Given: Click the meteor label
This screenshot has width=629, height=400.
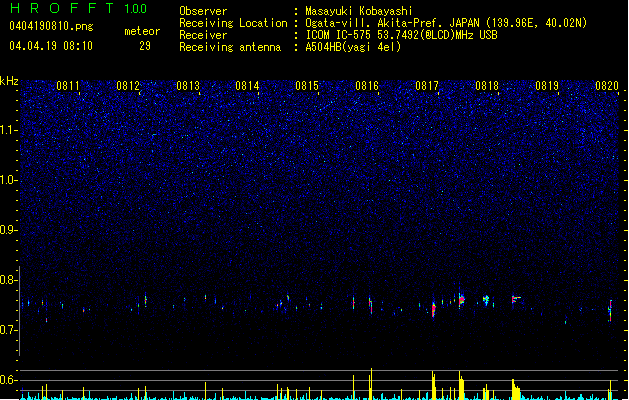Looking at the screenshot, I should point(142,31).
